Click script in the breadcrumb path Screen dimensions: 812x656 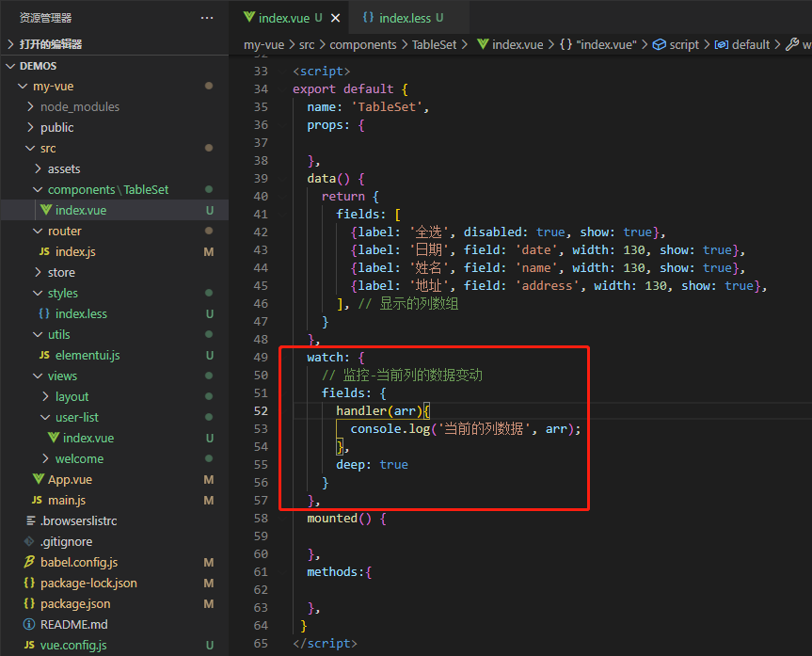point(676,45)
